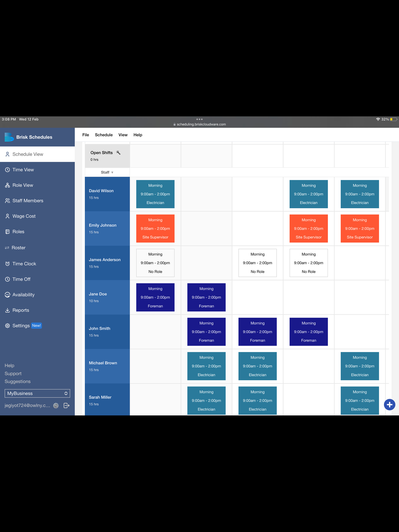Image resolution: width=399 pixels, height=532 pixels.
Task: Expand the Staff sort dropdown
Action: [107, 172]
